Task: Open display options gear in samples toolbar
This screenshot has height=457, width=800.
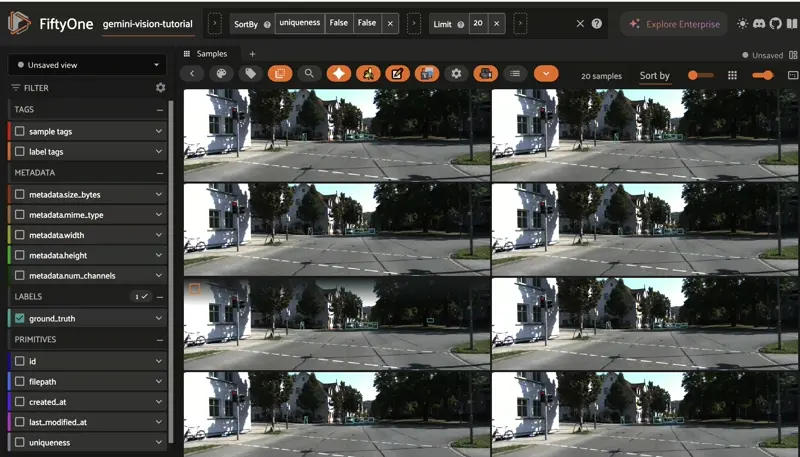Action: pos(456,74)
